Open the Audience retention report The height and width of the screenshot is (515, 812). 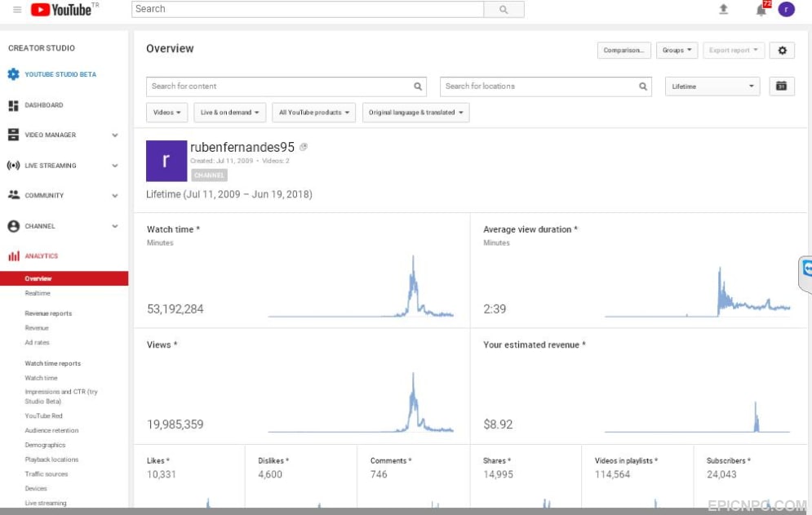(x=51, y=431)
